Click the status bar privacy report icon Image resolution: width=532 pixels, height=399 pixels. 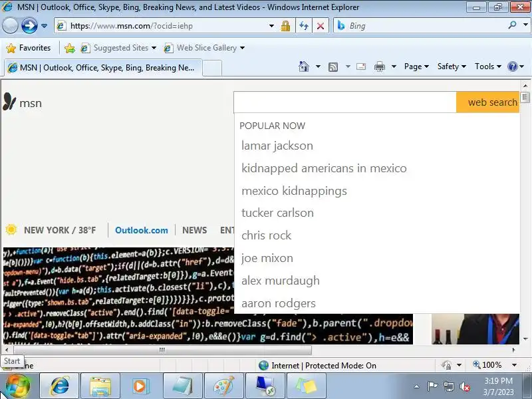tap(446, 365)
